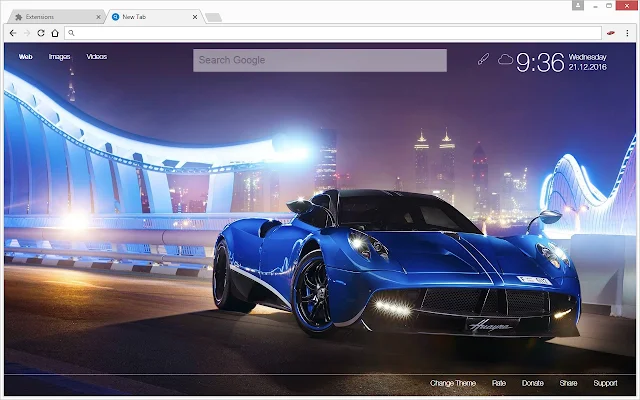Reload the page with the refresh icon
The height and width of the screenshot is (400, 640).
[x=41, y=33]
